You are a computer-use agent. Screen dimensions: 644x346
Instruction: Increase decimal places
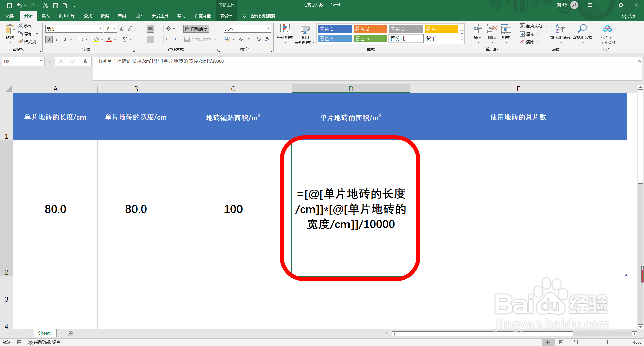[x=259, y=39]
